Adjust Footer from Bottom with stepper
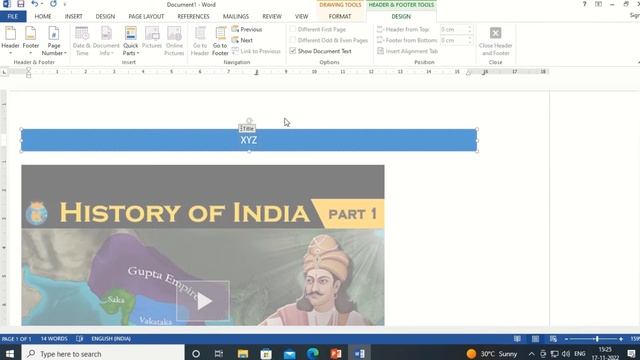The height and width of the screenshot is (360, 640). coord(470,40)
